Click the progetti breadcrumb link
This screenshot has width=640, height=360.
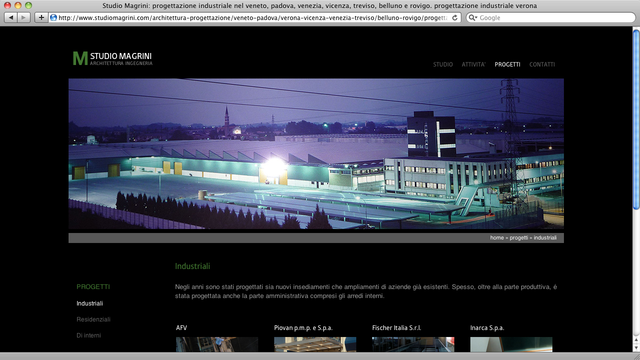pyautogui.click(x=519, y=238)
